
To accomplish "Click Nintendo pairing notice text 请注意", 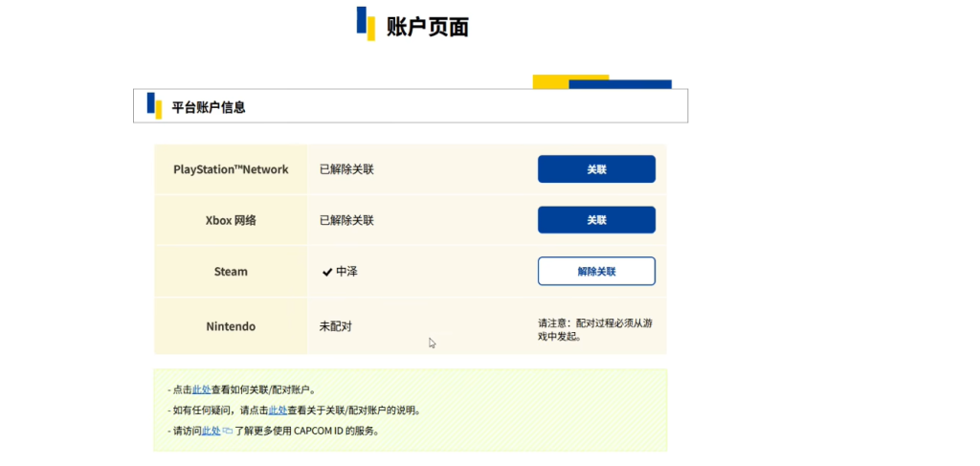I will click(x=596, y=330).
